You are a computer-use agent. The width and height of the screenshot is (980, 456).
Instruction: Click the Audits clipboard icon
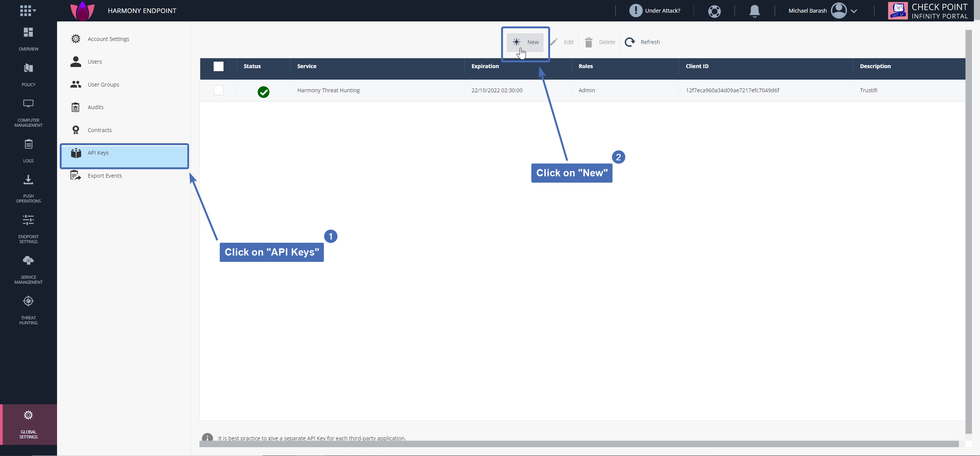tap(75, 107)
